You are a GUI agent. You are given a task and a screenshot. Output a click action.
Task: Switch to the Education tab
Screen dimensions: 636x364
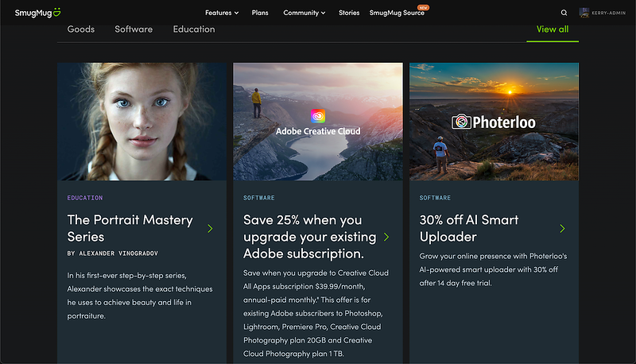[x=194, y=29]
